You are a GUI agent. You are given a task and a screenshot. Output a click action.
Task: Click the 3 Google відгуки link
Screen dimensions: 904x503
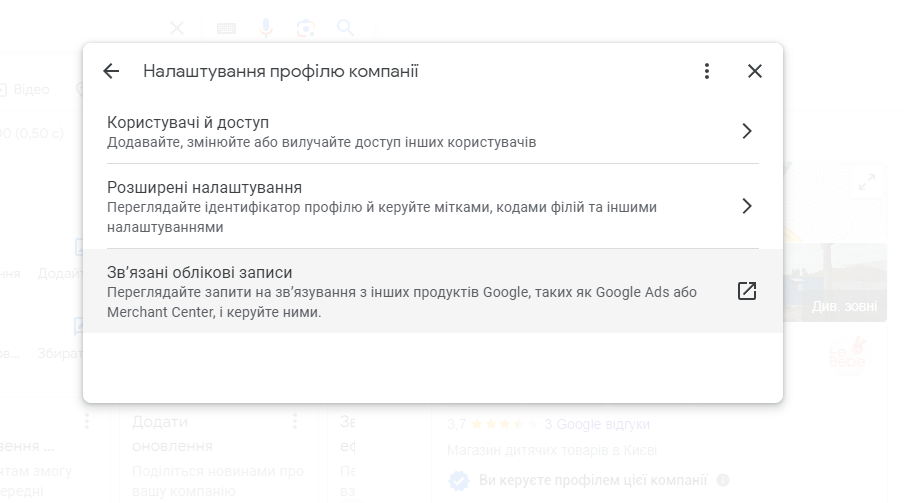pos(597,424)
